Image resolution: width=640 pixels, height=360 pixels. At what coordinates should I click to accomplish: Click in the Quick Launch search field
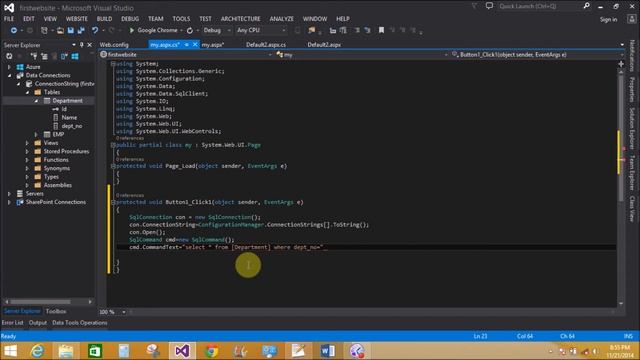pos(539,6)
